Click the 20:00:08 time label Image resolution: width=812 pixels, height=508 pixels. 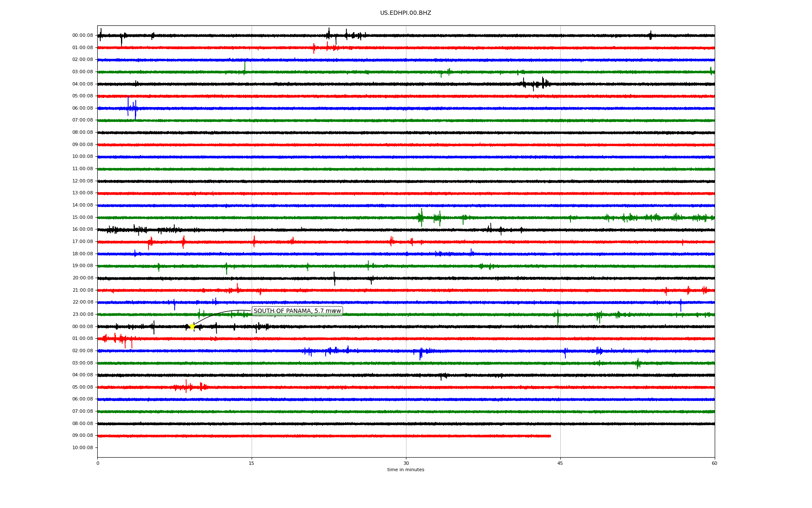[x=82, y=278]
